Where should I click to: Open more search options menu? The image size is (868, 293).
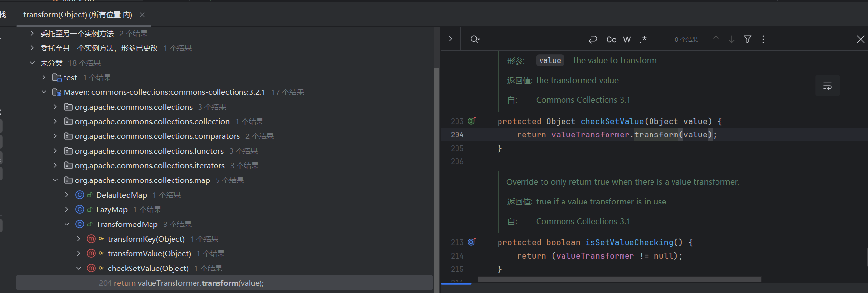tap(763, 39)
